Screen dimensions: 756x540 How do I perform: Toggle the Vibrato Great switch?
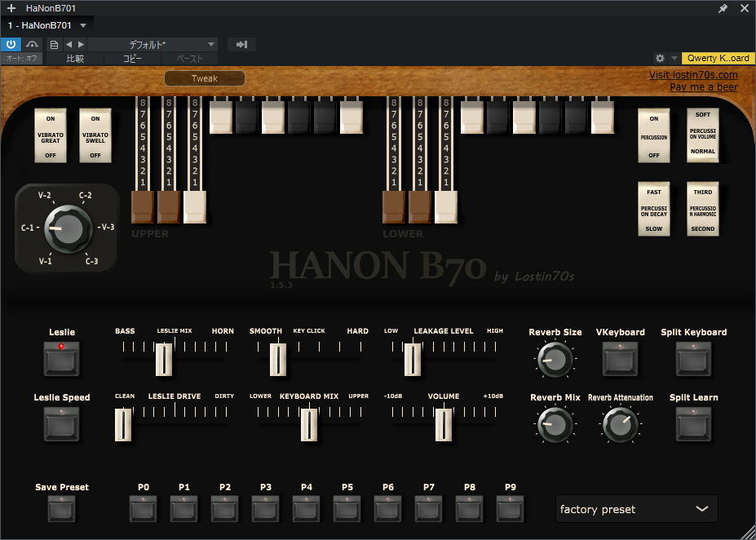tap(51, 135)
